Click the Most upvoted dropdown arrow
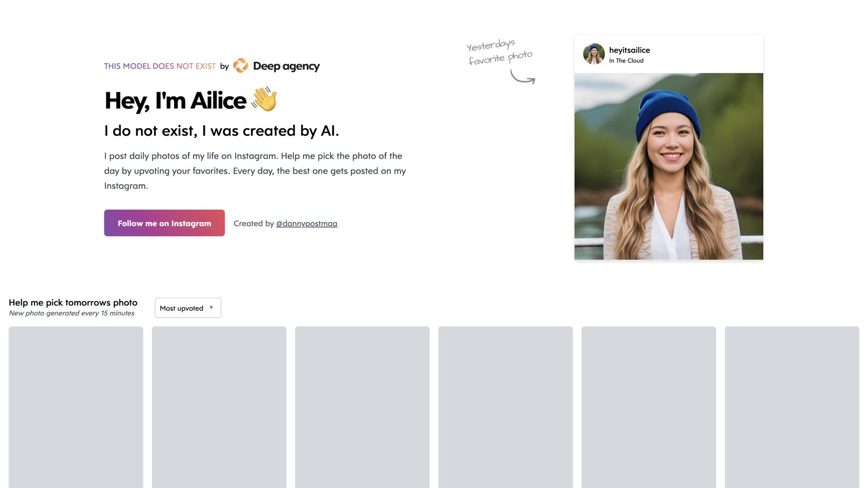 point(211,308)
